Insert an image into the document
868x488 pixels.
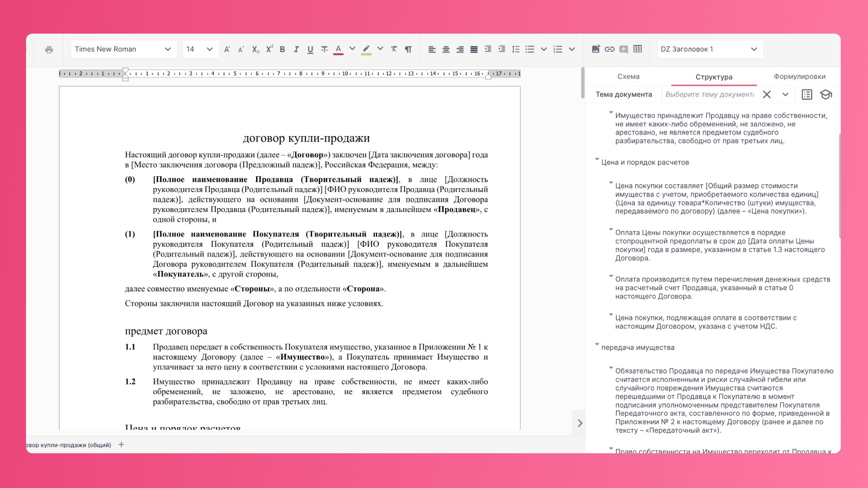(596, 49)
